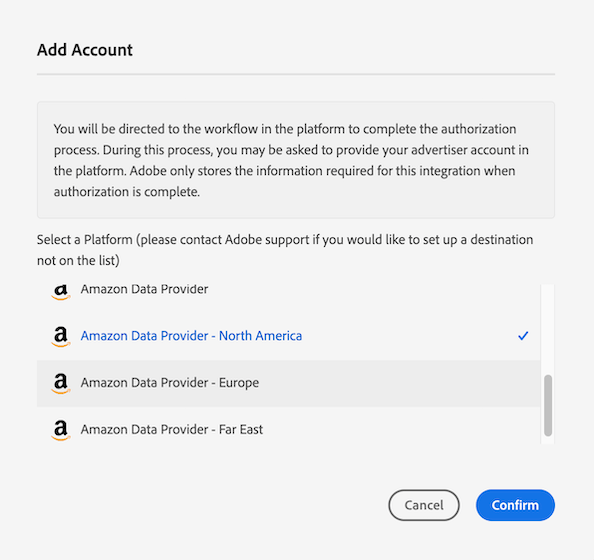Click the platform list scrollbar thumb
The height and width of the screenshot is (560, 594).
548,405
